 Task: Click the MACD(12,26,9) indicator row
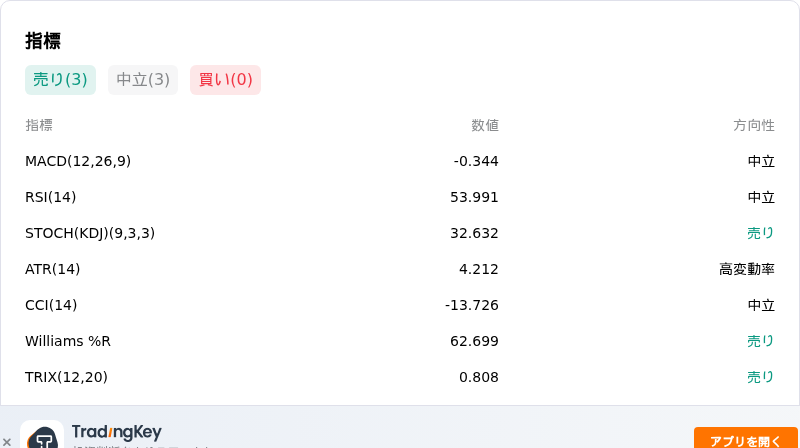400,161
